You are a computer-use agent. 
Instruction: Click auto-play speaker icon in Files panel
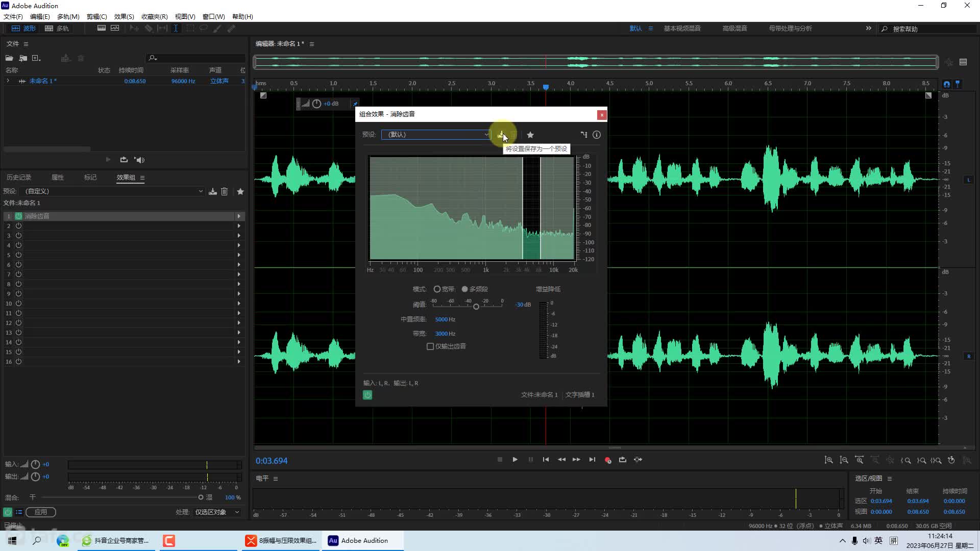pos(139,160)
